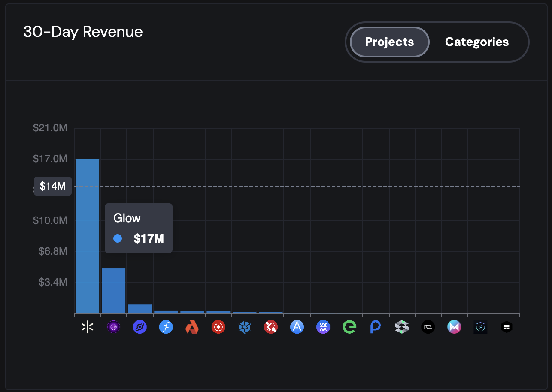Select the blue letter P project icon
This screenshot has height=392, width=552.
376,328
